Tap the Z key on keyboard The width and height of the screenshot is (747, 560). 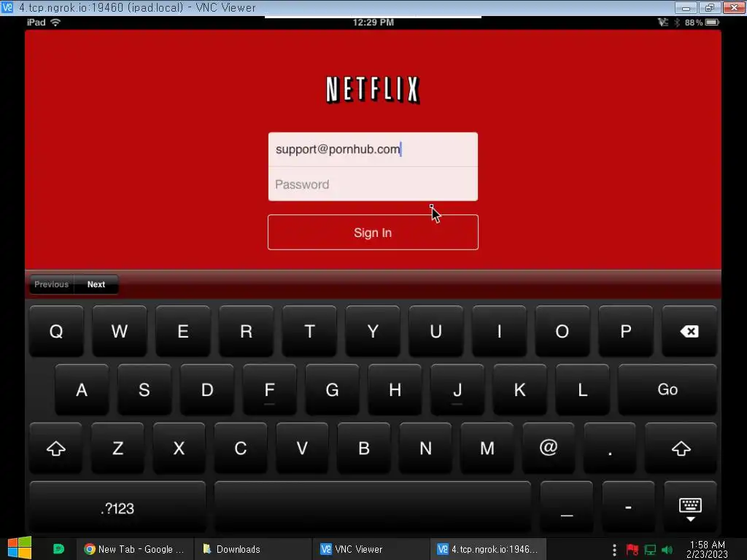coord(117,448)
